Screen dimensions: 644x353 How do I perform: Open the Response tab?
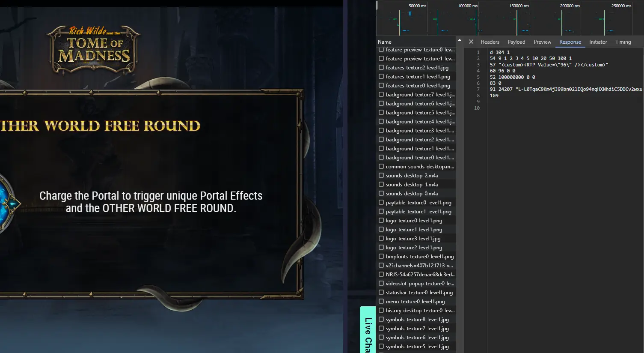tap(570, 42)
